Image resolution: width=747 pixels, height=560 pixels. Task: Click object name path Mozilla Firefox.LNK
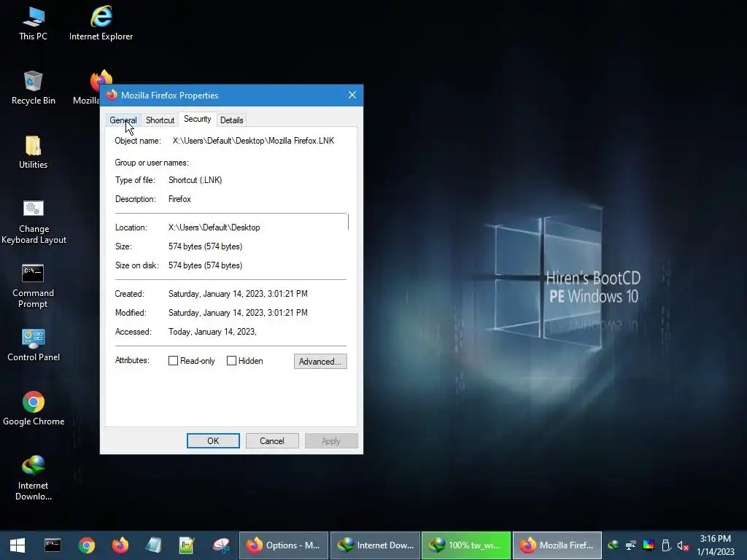click(x=253, y=141)
